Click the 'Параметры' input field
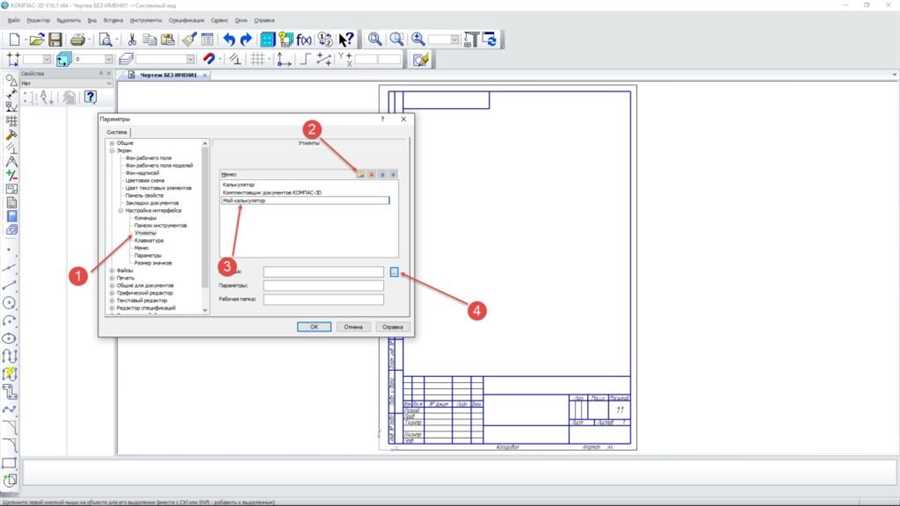Screen dimensions: 900x506 (324, 285)
